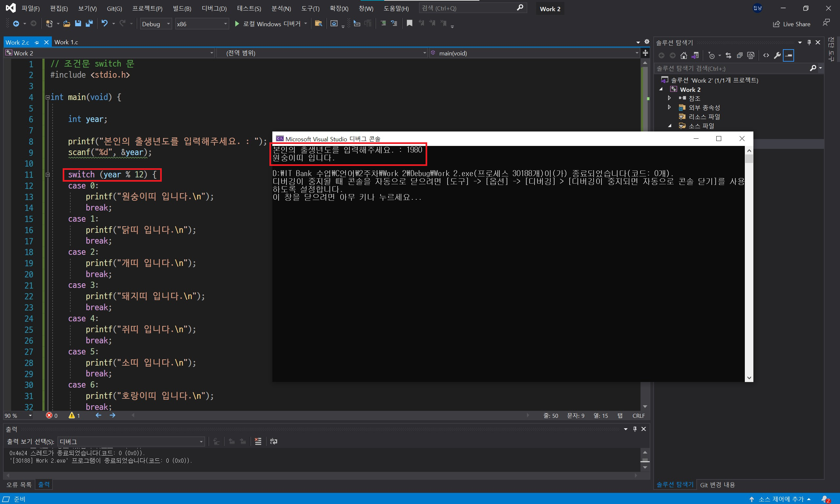The height and width of the screenshot is (504, 840).
Task: Toggle bookmark on current line icon
Action: (x=409, y=23)
